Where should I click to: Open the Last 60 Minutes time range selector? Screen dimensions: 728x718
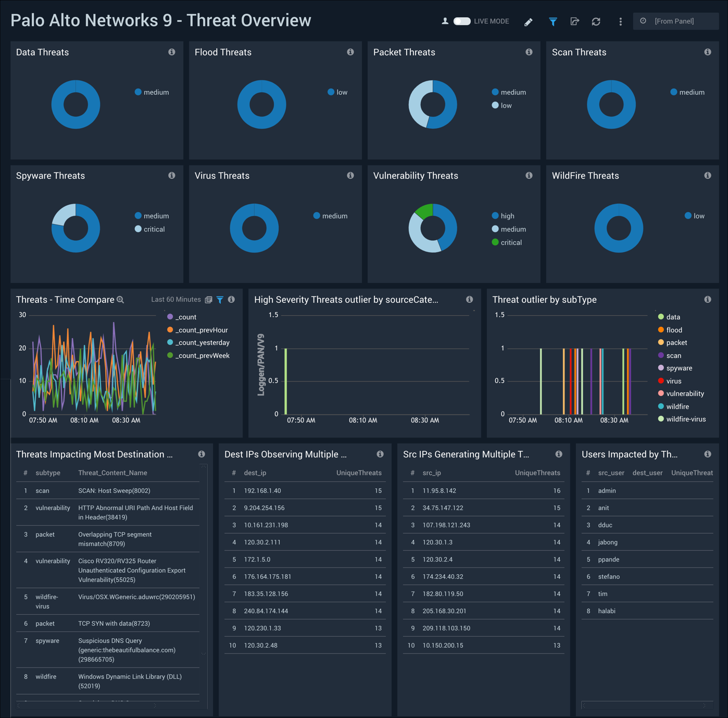[175, 300]
